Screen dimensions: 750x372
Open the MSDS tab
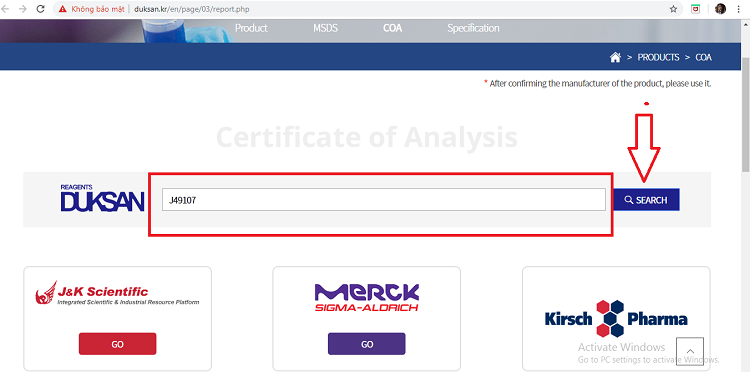pos(325,28)
